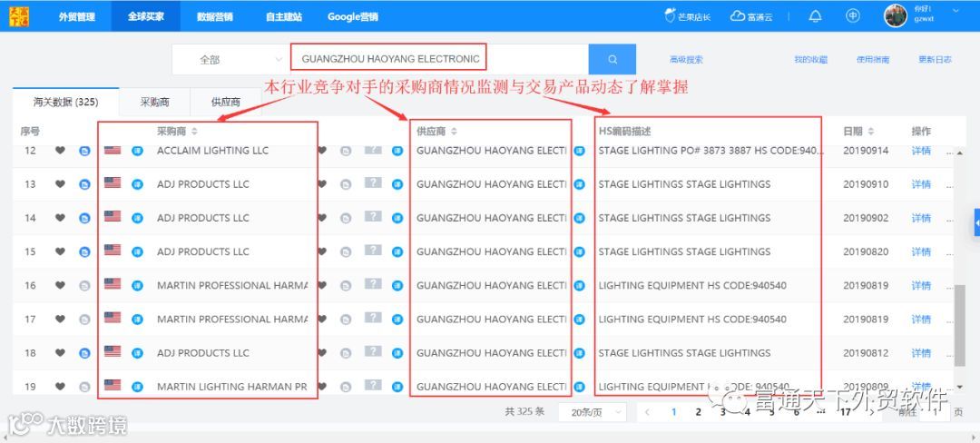The image size is (980, 443).
Task: Click the grey document icon beside number 16
Action: pos(84,286)
